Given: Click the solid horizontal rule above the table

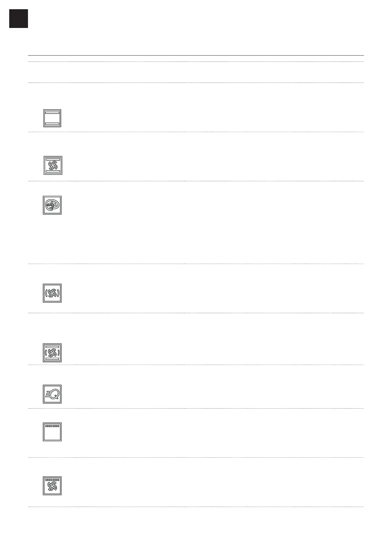Looking at the screenshot, I should [x=196, y=55].
